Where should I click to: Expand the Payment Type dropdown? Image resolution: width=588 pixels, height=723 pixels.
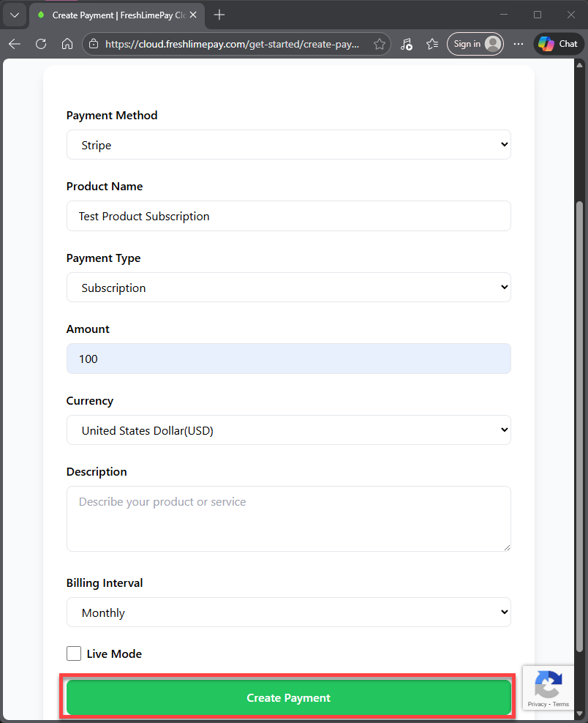(288, 288)
